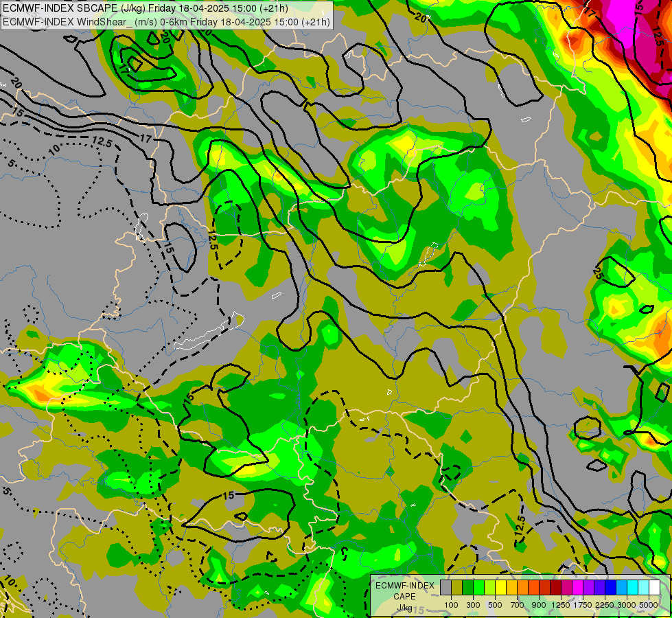This screenshot has width=672, height=618.
Task: Click the brick red swatch right of 900
Action: (544, 588)
